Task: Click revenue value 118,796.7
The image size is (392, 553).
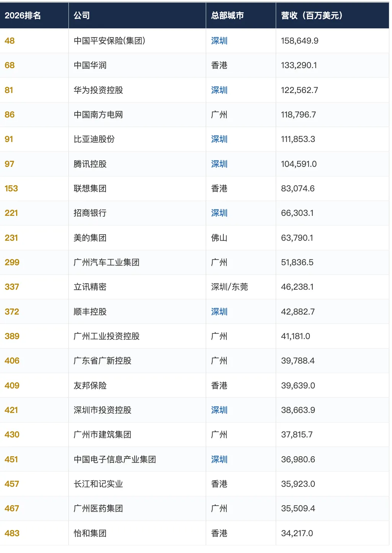Action: click(x=299, y=115)
